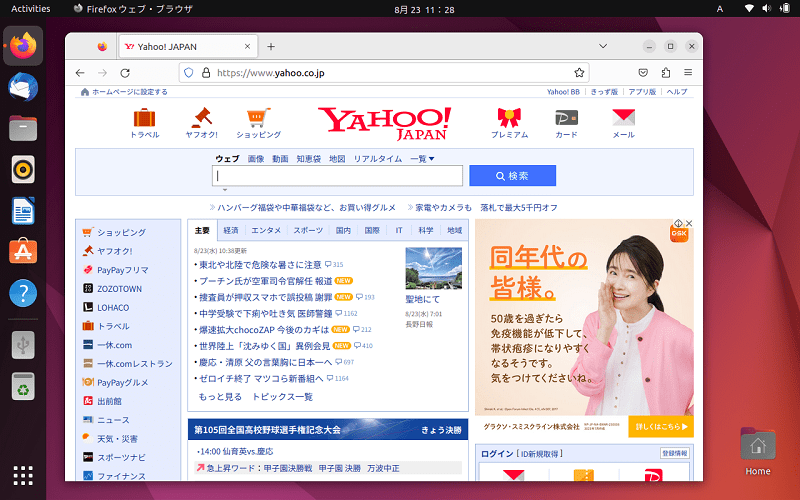Open LibreOffice Writer from the dock

(x=23, y=211)
